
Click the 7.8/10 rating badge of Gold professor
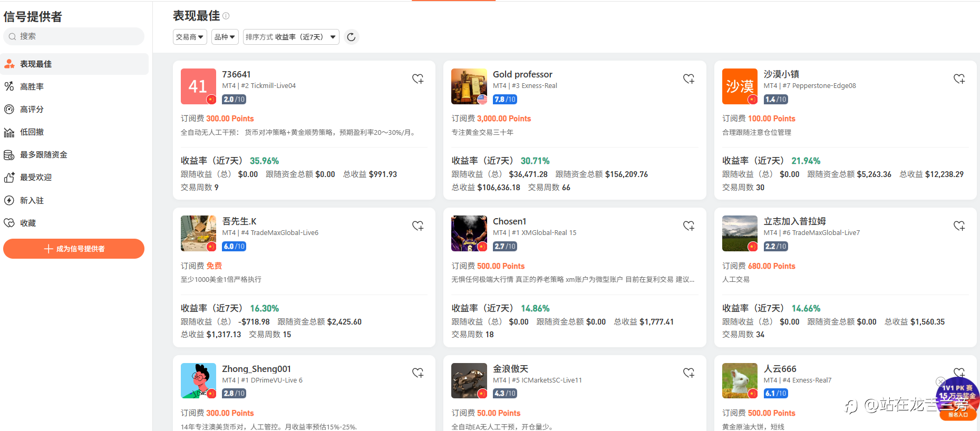coord(505,99)
